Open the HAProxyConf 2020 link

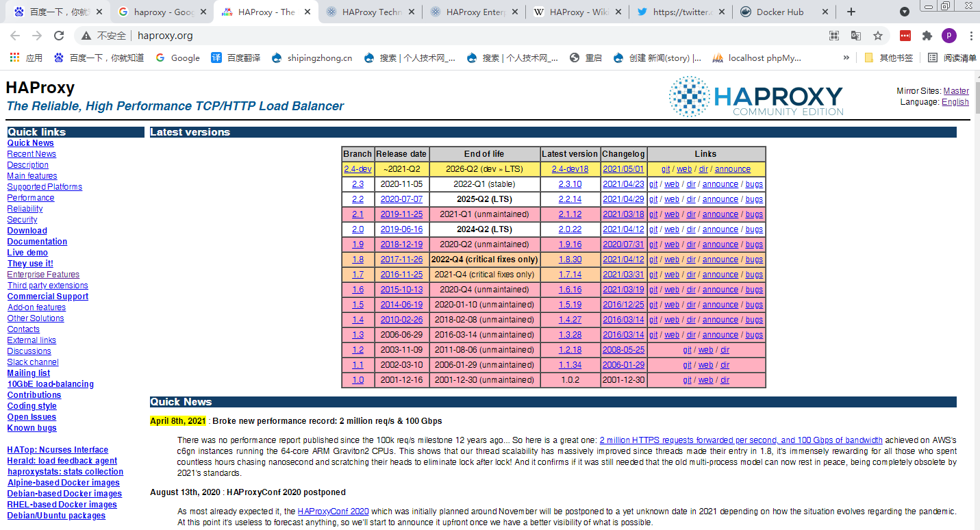tap(333, 511)
